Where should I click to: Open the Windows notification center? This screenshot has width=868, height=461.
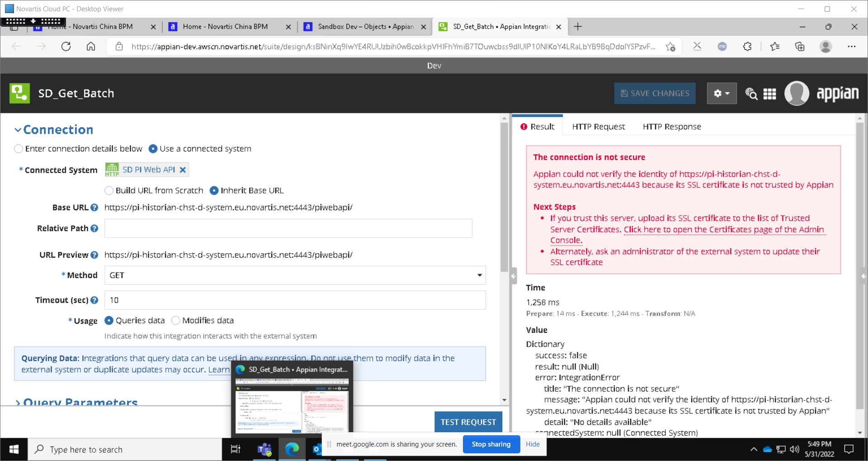click(x=849, y=449)
